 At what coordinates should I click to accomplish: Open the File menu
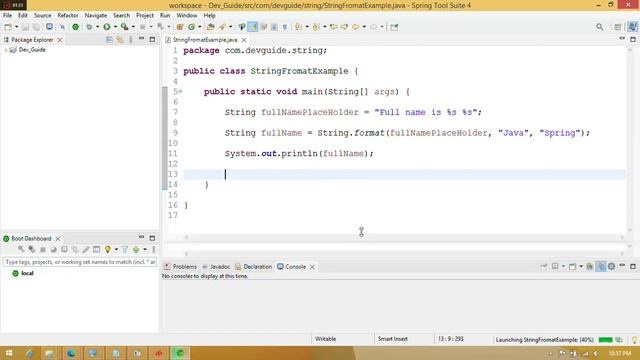point(7,16)
